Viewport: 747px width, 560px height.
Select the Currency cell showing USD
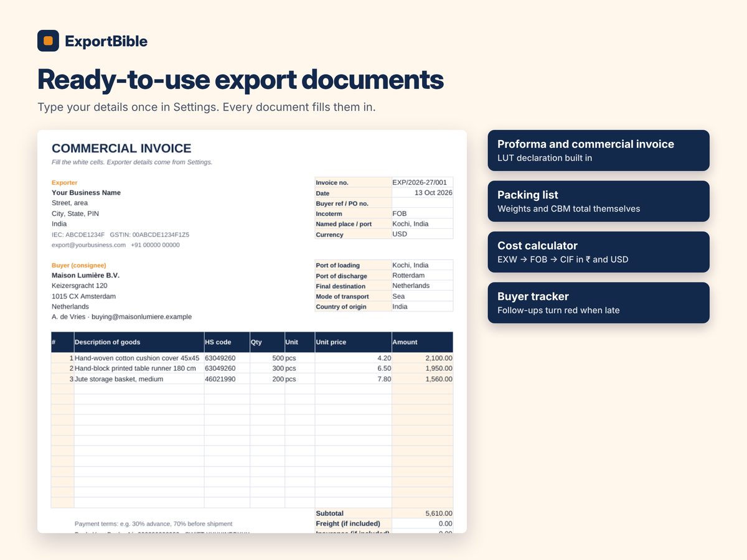[x=422, y=234]
